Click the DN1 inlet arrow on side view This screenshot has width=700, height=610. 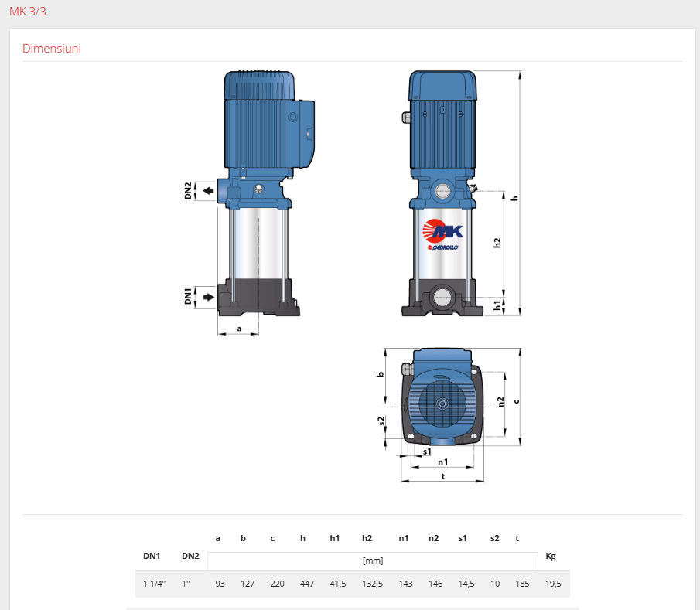[x=208, y=297]
